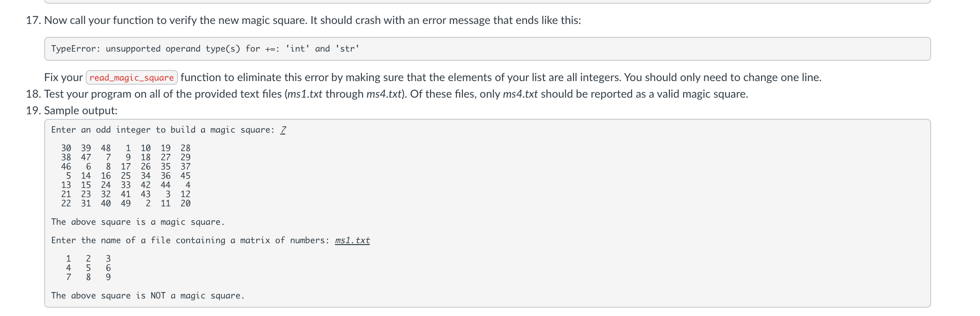
Task: Click the matrix row '1 2 3'
Action: click(88, 259)
